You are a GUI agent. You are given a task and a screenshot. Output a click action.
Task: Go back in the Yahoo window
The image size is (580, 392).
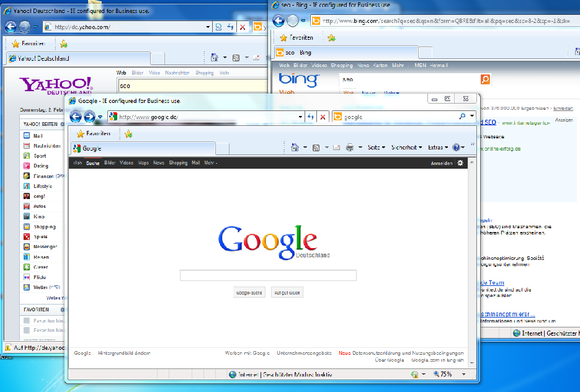click(11, 27)
